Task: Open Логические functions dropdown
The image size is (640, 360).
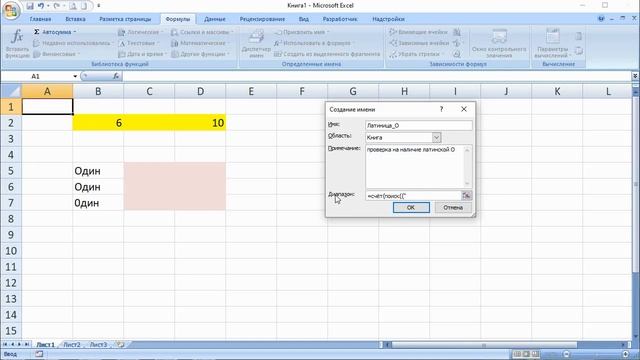Action: (140, 32)
